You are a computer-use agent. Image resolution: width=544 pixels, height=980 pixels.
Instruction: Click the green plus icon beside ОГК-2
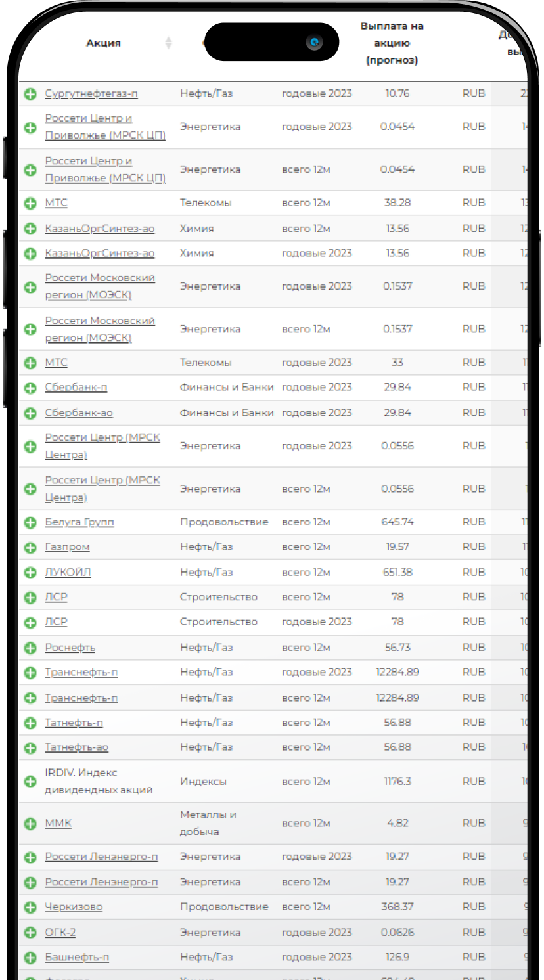coord(30,933)
